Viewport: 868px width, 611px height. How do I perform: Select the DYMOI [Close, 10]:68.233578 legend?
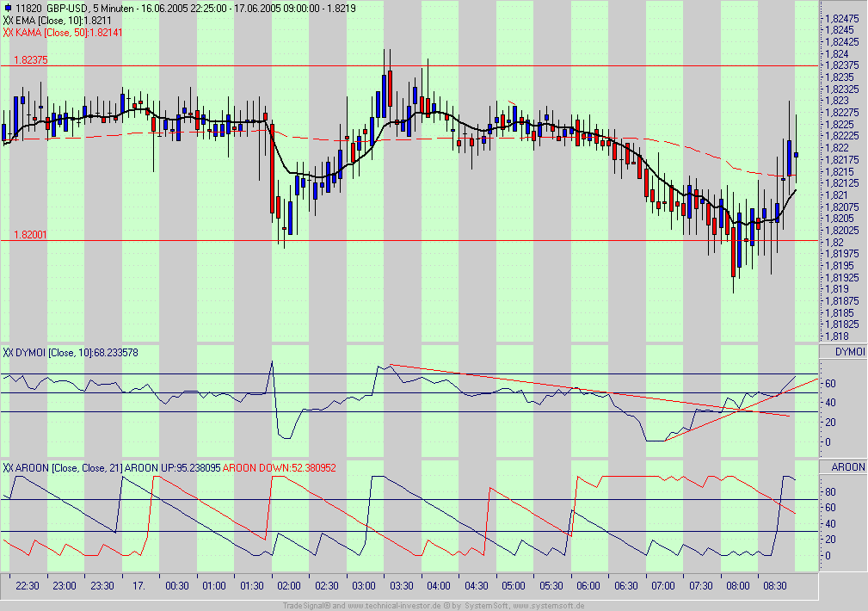click(77, 353)
